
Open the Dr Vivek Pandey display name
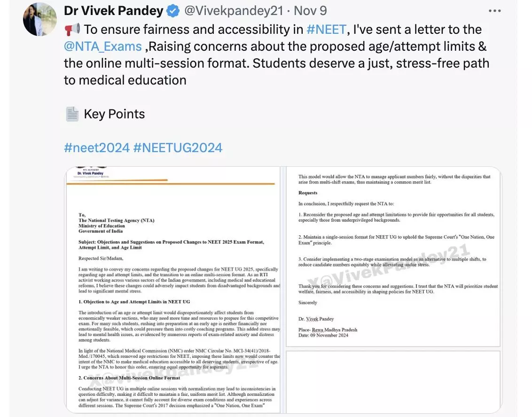[x=113, y=11]
